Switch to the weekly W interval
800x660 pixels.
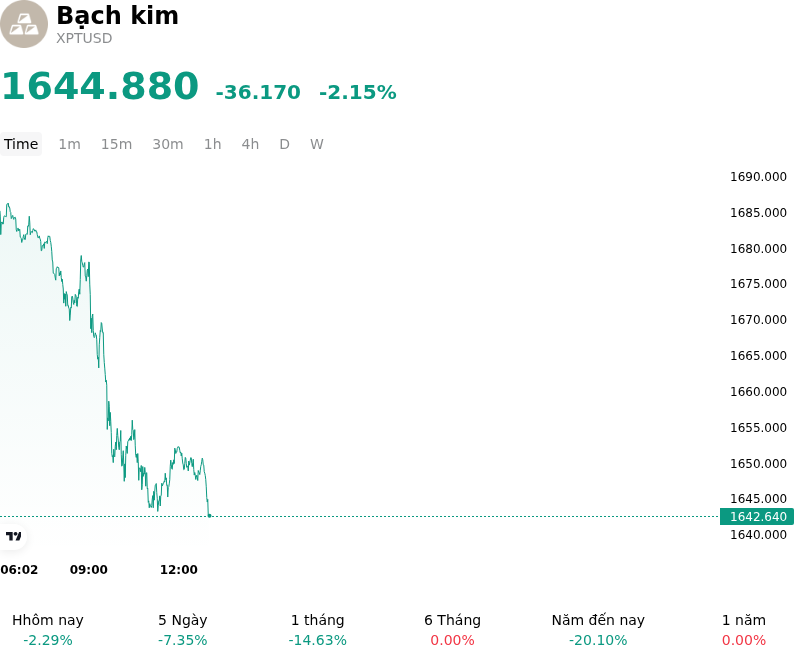(x=317, y=144)
